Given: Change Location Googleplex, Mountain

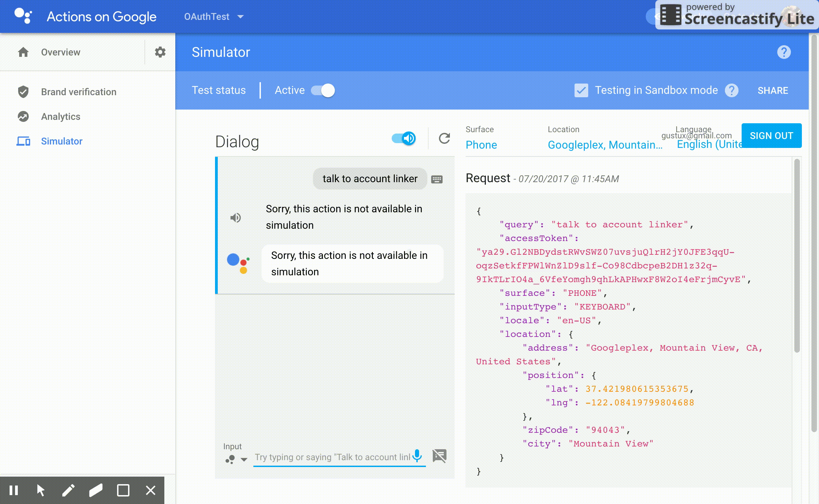Looking at the screenshot, I should [x=605, y=145].
